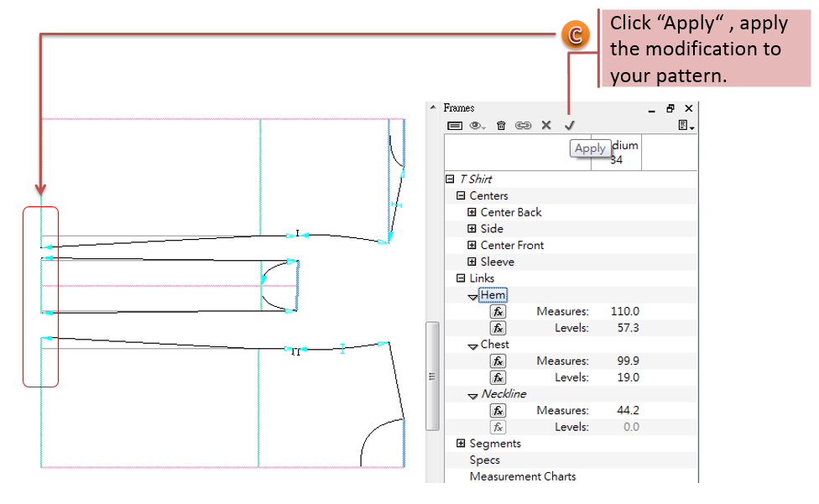
Task: Open the fx formula for Neckline Measures
Action: (498, 410)
